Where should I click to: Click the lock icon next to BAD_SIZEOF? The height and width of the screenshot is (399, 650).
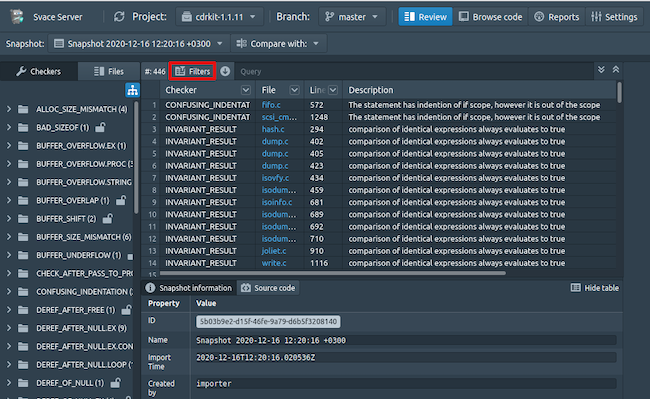(x=100, y=127)
